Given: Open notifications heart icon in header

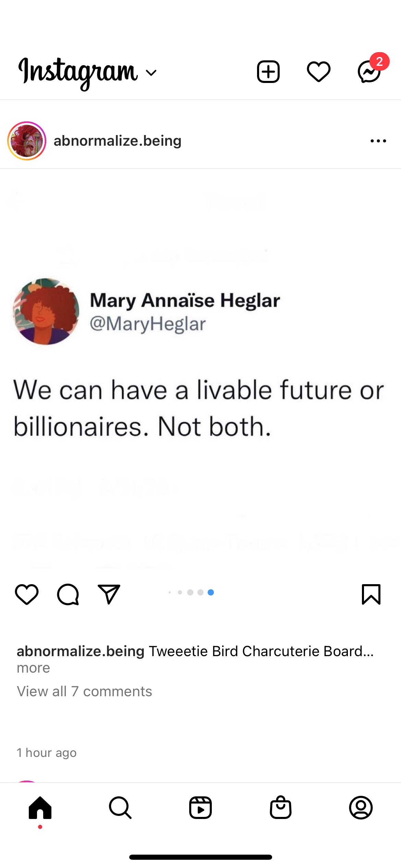Looking at the screenshot, I should (318, 72).
